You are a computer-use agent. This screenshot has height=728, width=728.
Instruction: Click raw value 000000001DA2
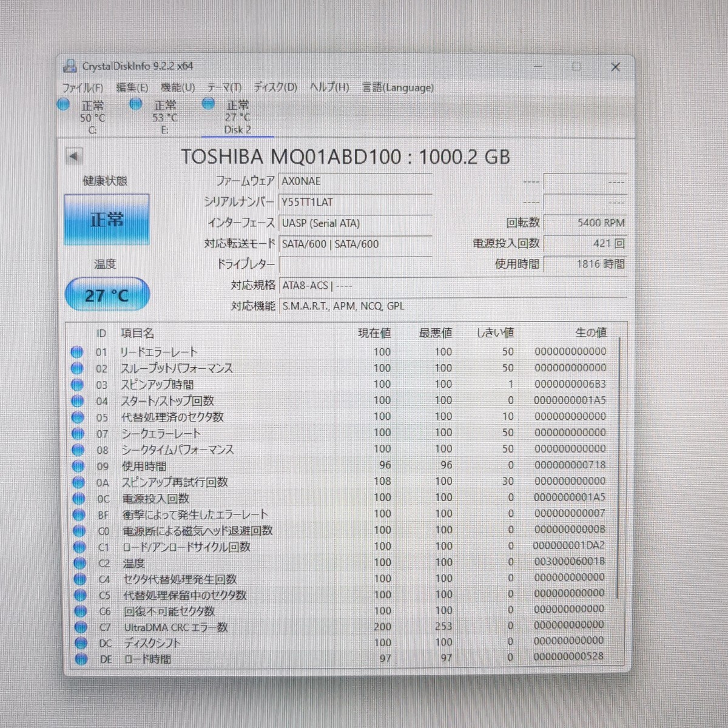pos(569,545)
